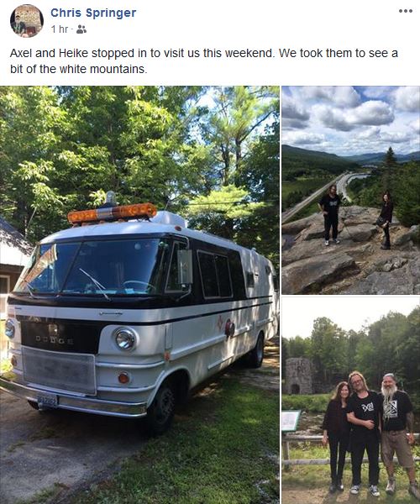Click the motorhome's side window
Viewport: 420px width, 504px height.
click(215, 275)
